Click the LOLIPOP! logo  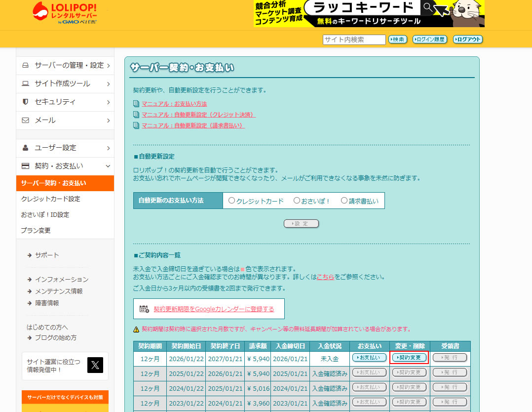64,13
